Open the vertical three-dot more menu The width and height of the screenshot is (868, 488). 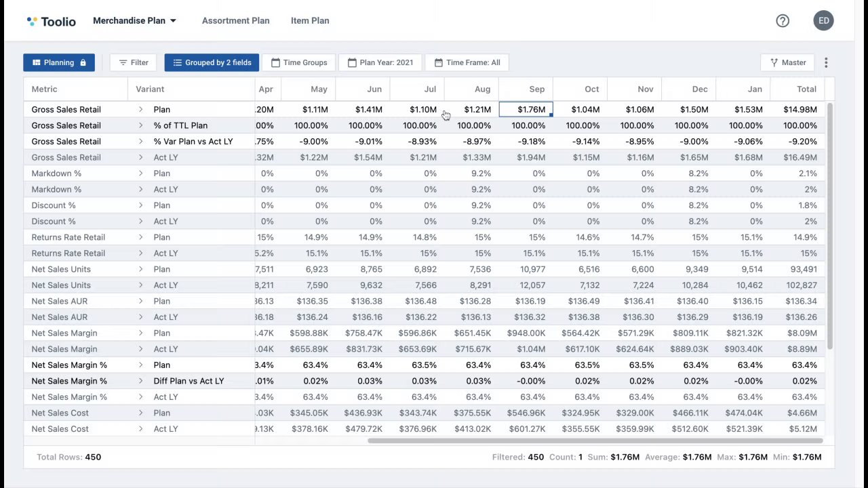click(x=826, y=62)
